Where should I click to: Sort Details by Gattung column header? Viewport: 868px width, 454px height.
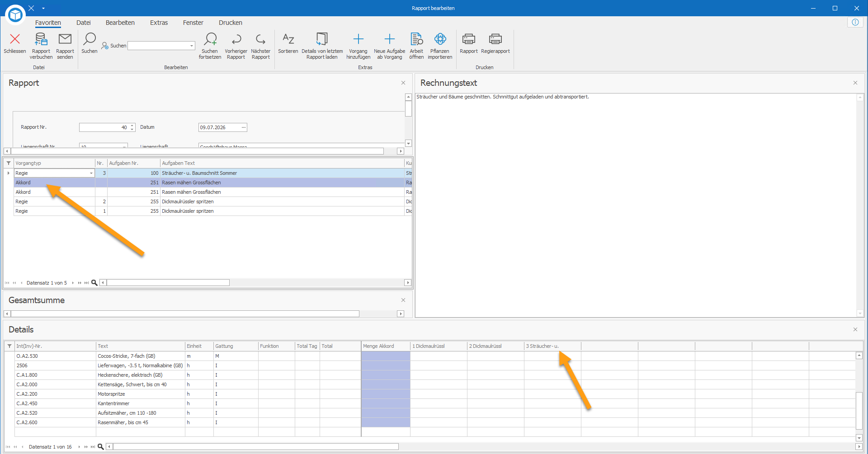point(236,346)
